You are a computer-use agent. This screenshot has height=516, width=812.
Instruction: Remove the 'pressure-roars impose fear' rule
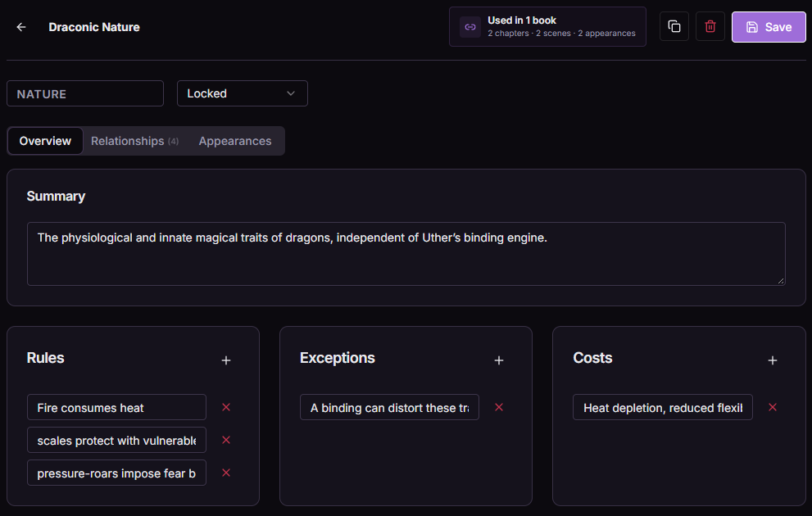[226, 473]
